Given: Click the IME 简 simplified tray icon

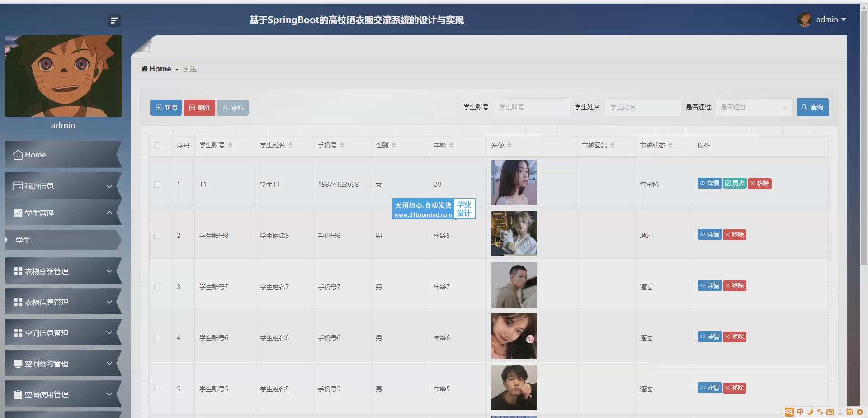Looking at the screenshot, I should click(849, 412).
